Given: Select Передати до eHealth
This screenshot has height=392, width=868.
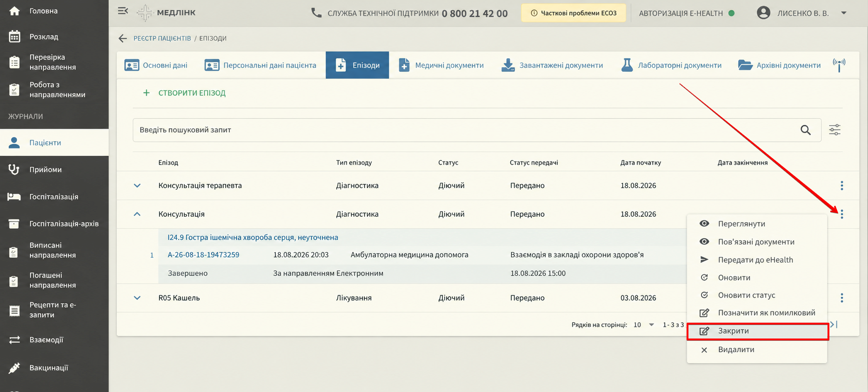Looking at the screenshot, I should click(x=757, y=260).
